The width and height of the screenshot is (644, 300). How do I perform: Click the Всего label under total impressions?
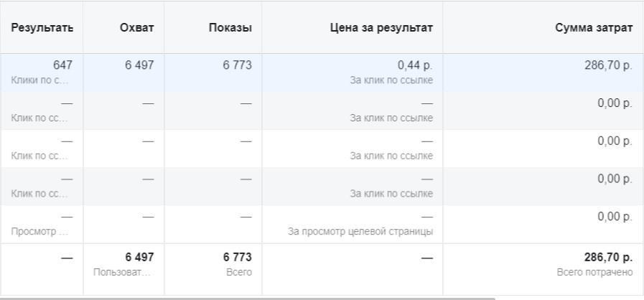tap(238, 272)
